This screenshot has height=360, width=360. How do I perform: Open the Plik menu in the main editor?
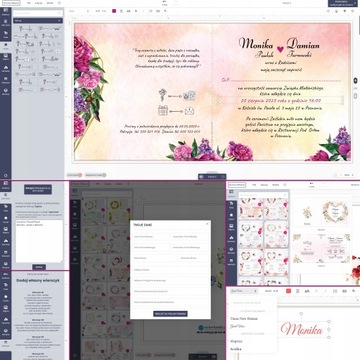pos(29,3)
